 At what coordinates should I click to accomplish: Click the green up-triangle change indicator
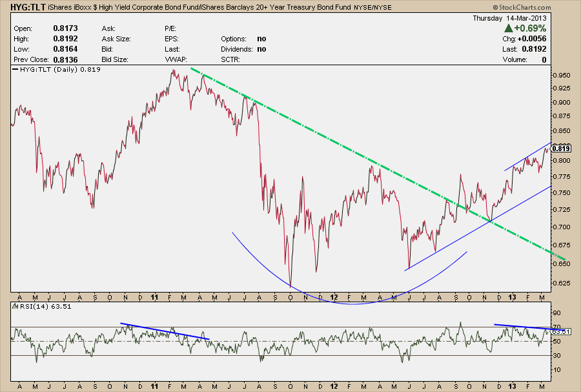pyautogui.click(x=509, y=29)
